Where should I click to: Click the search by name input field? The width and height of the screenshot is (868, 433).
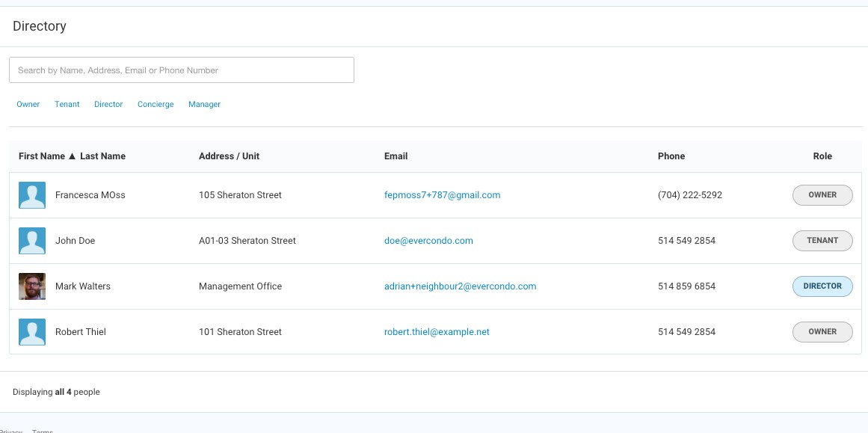182,70
